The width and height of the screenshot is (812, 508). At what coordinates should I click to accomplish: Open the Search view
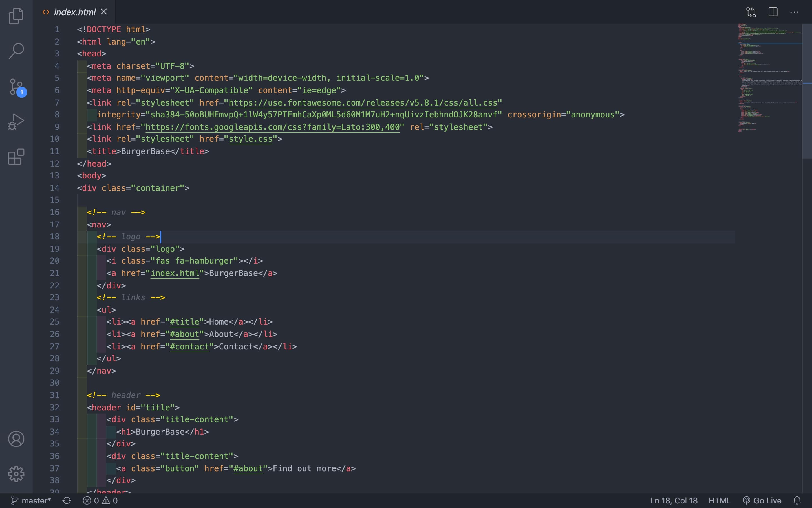coord(16,51)
